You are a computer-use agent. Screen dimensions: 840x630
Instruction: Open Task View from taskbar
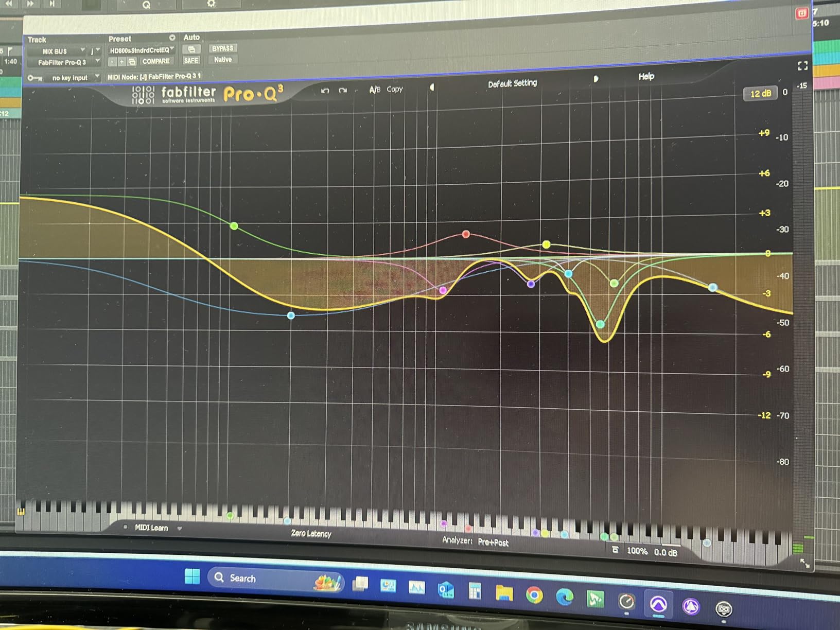pyautogui.click(x=360, y=584)
